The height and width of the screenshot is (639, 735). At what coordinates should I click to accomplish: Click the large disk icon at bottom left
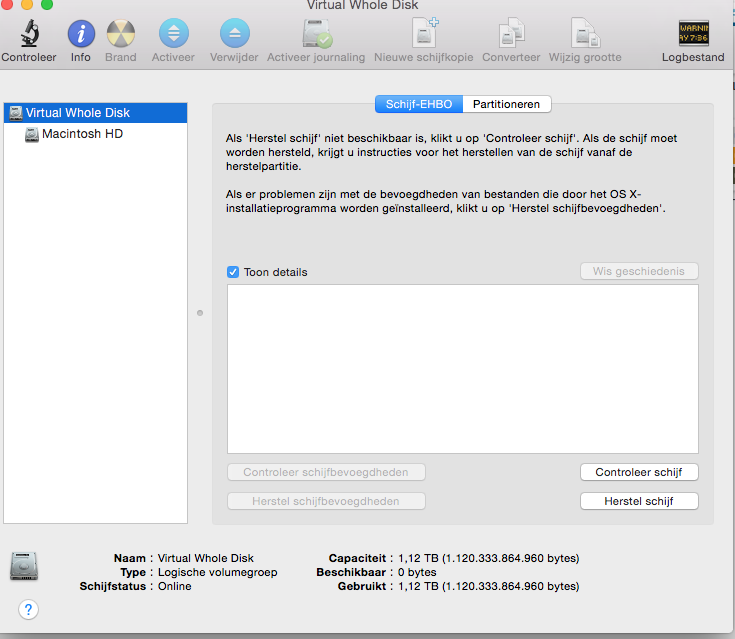[x=24, y=566]
